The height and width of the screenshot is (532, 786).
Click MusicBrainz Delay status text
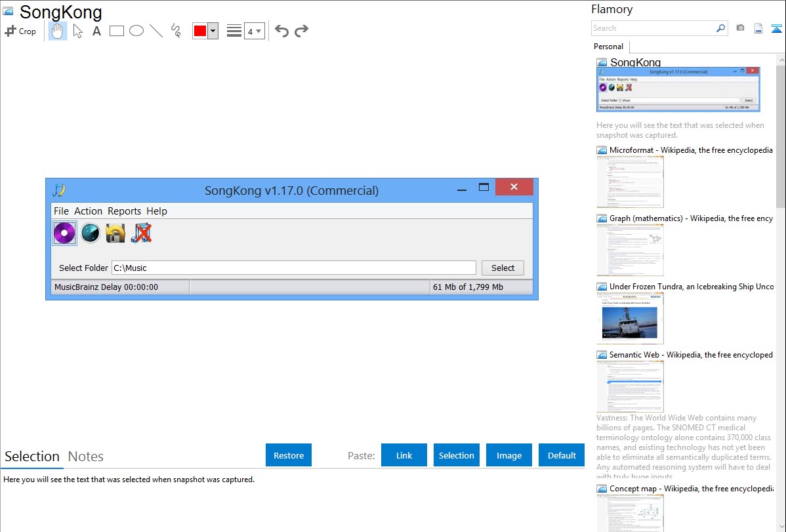tap(106, 287)
